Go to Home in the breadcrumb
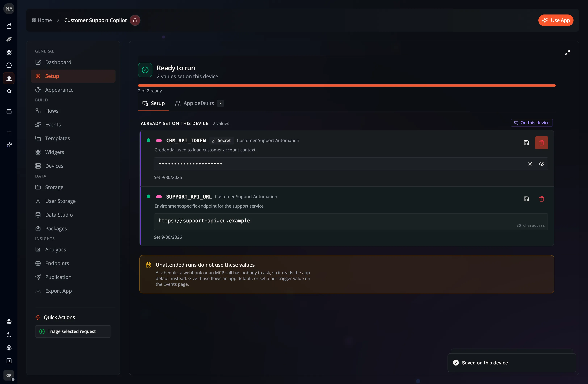This screenshot has height=384, width=588. [x=42, y=20]
